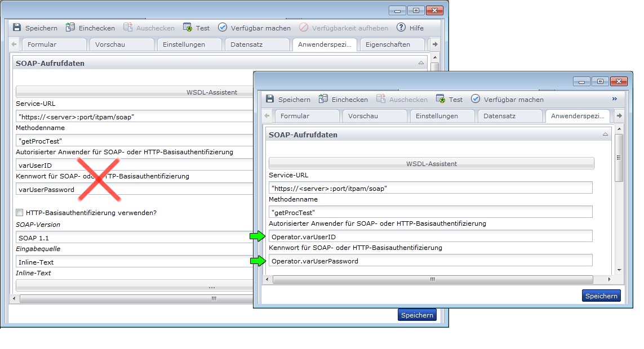Click WSDL-Assistent button in front window

pyautogui.click(x=431, y=163)
